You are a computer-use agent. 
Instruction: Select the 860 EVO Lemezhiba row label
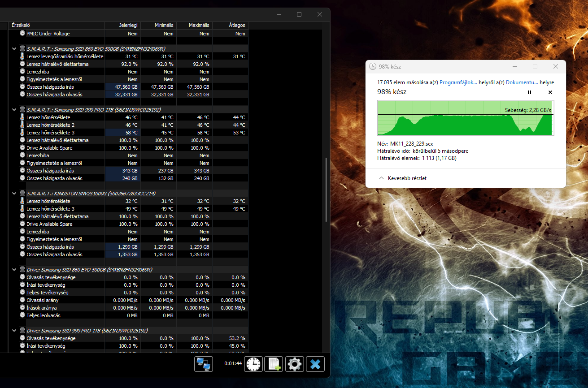(x=38, y=72)
